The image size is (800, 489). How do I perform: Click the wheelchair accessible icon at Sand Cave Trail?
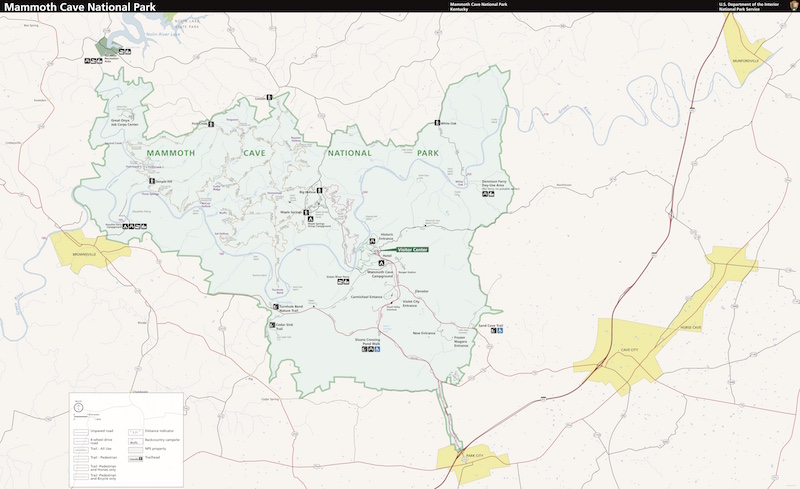tap(501, 331)
